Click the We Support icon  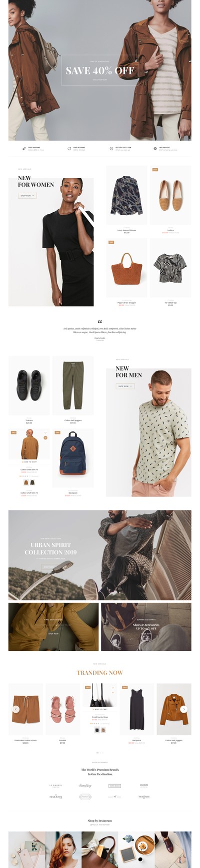pyautogui.click(x=155, y=148)
